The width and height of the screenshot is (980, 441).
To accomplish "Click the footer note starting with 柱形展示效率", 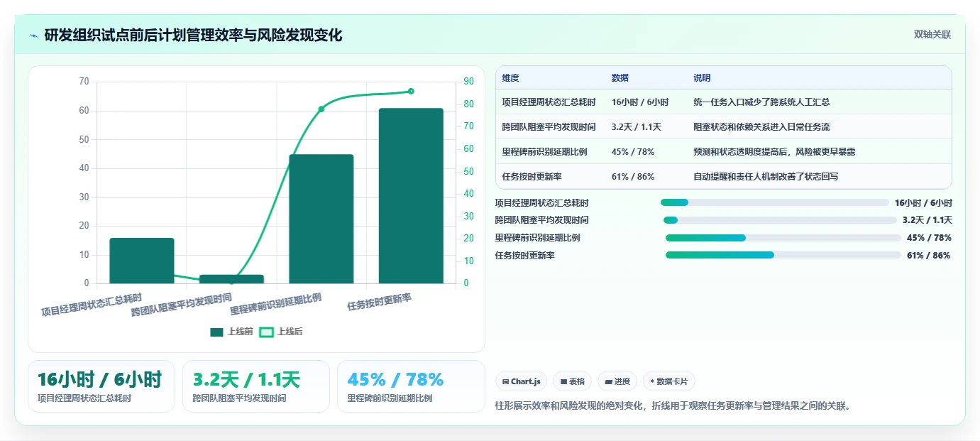I will click(x=673, y=406).
